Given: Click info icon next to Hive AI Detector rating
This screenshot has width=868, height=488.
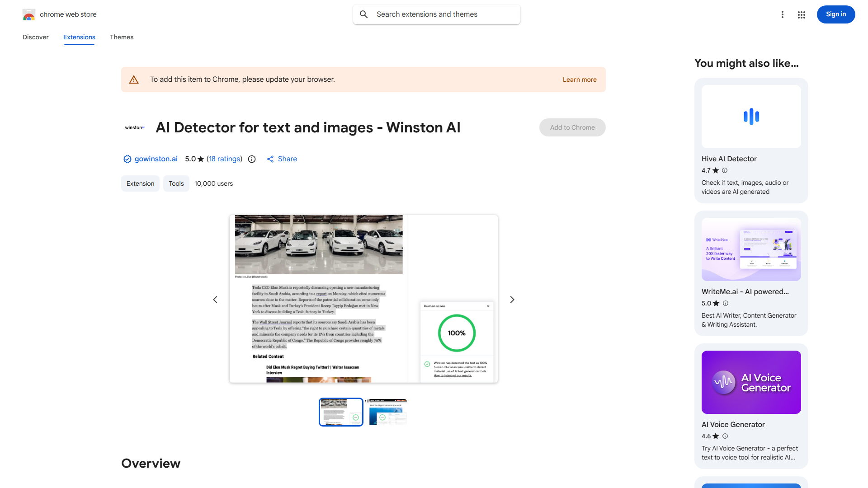Looking at the screenshot, I should [725, 170].
